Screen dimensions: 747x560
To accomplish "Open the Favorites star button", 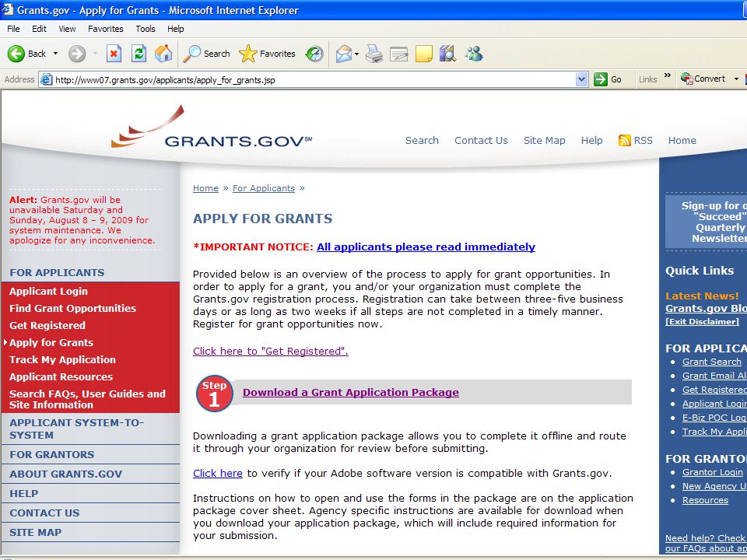I will [x=267, y=54].
